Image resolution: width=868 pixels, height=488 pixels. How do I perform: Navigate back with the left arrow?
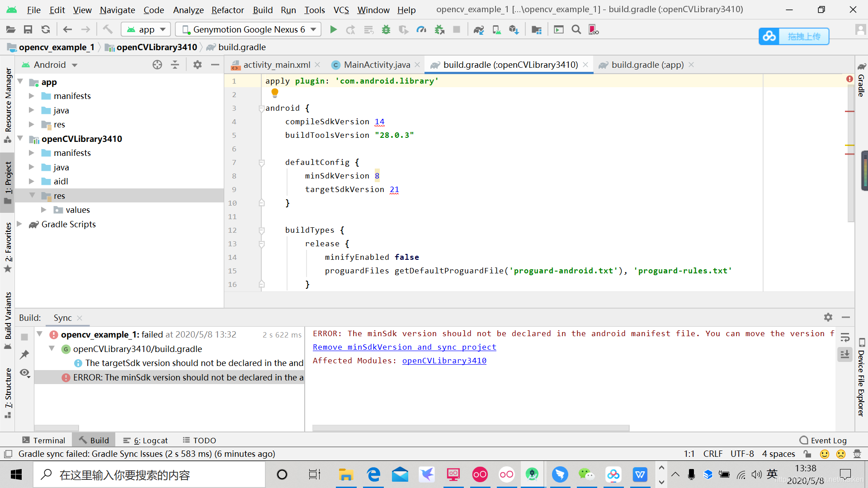[68, 30]
